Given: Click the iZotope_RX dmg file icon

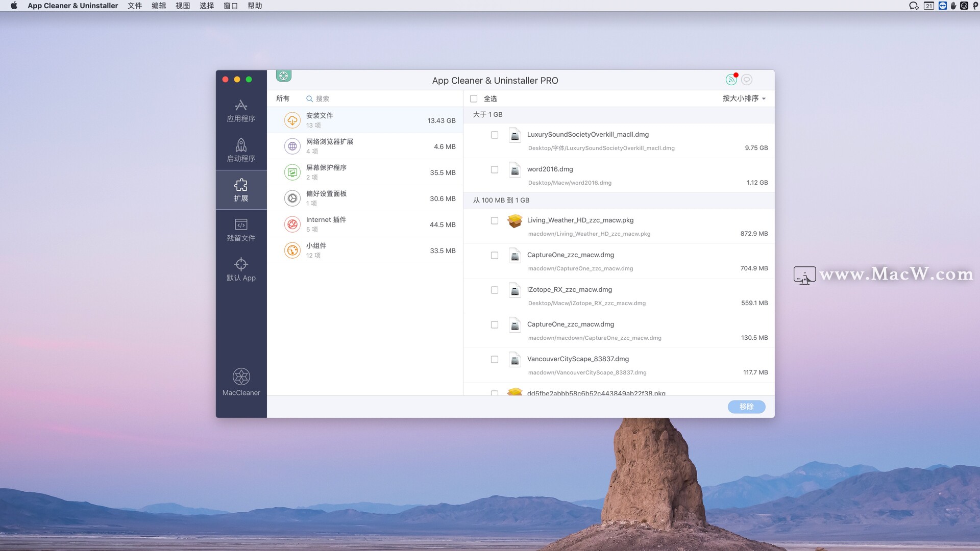Looking at the screenshot, I should (515, 290).
